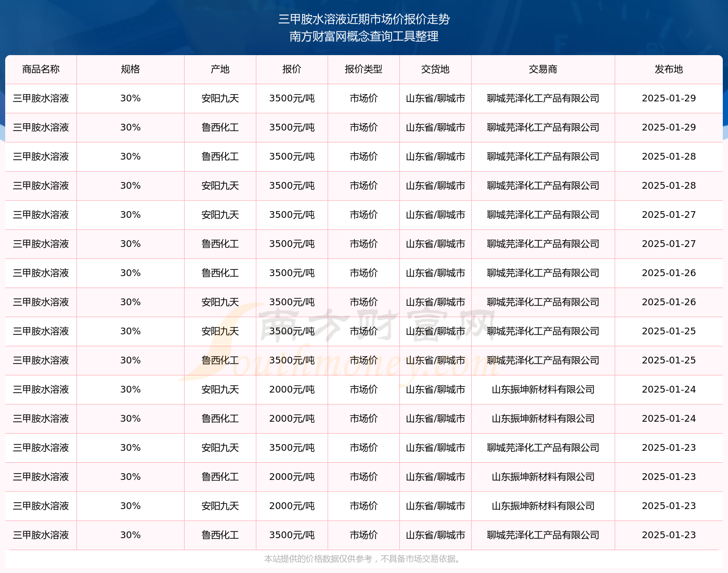
Task: Click date 2025-01-25 in the 安阳九天 row
Action: 669,331
